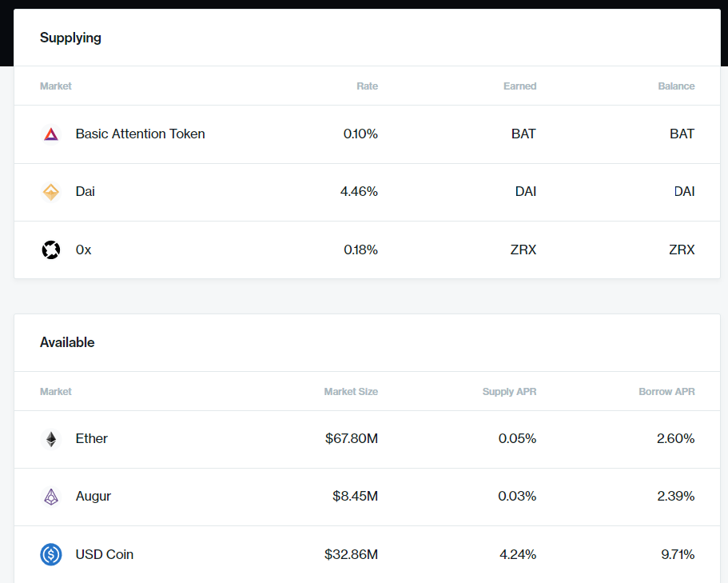Click the Basic Attention Token triangle icon
This screenshot has height=583, width=728.
(51, 134)
